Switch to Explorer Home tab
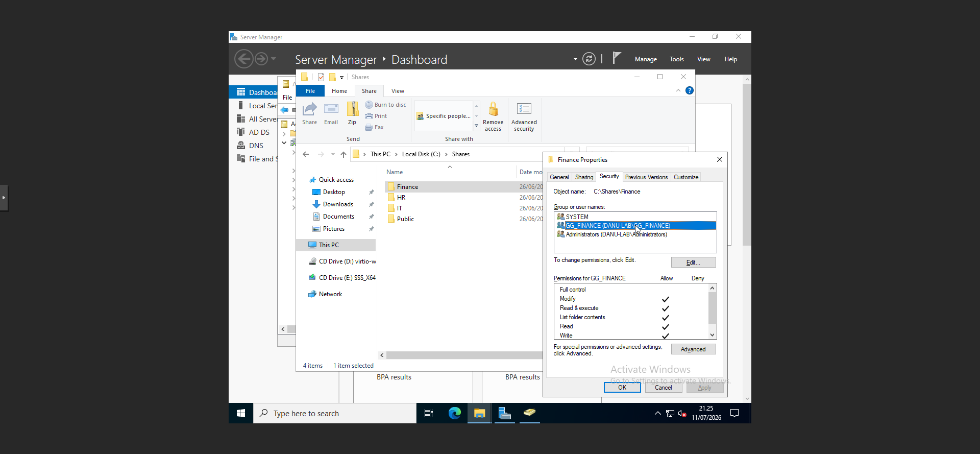 click(339, 91)
